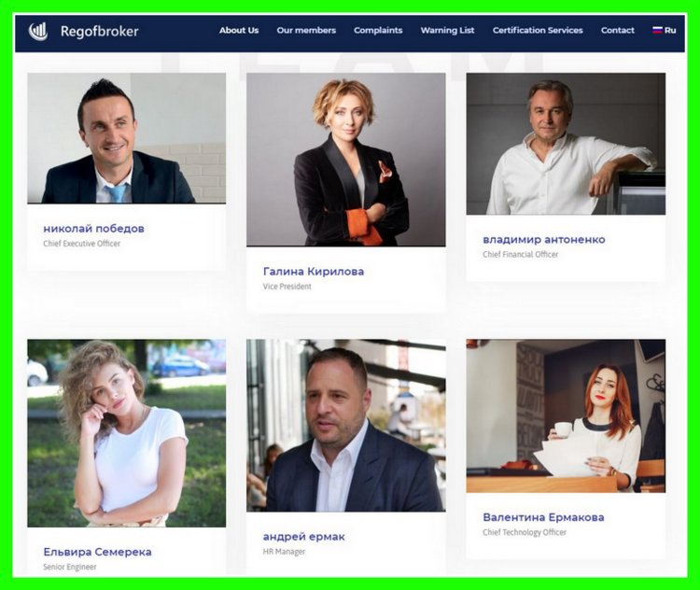
Task: Go to the Complaints section
Action: click(378, 31)
